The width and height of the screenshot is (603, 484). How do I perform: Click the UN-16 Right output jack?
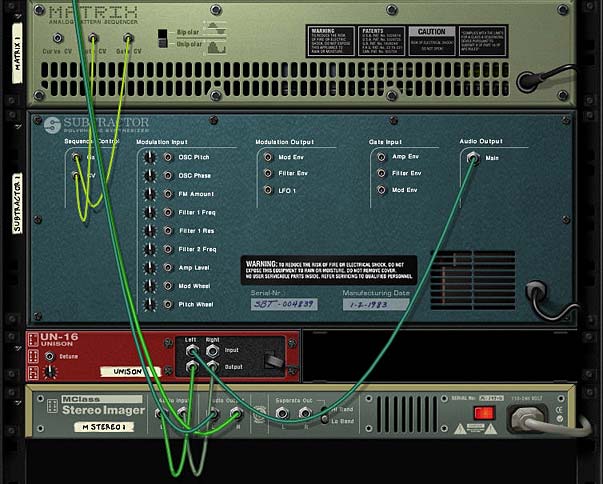tap(212, 367)
